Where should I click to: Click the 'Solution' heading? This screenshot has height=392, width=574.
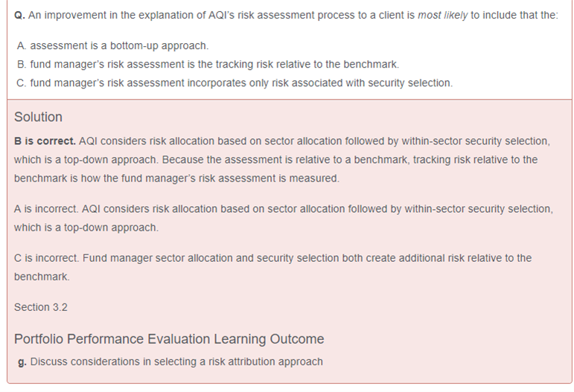point(38,117)
